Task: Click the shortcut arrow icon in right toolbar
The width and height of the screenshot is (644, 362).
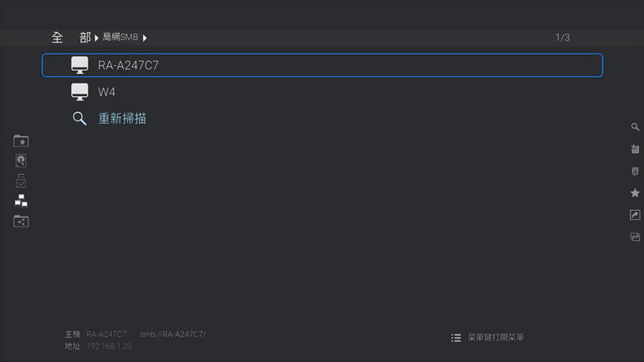Action: point(635,215)
